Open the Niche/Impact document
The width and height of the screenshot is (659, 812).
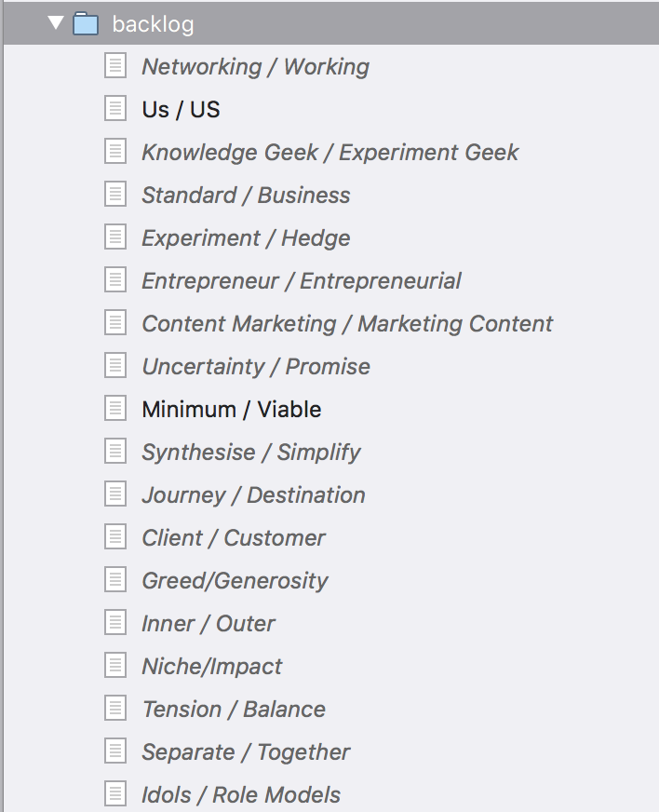point(211,666)
